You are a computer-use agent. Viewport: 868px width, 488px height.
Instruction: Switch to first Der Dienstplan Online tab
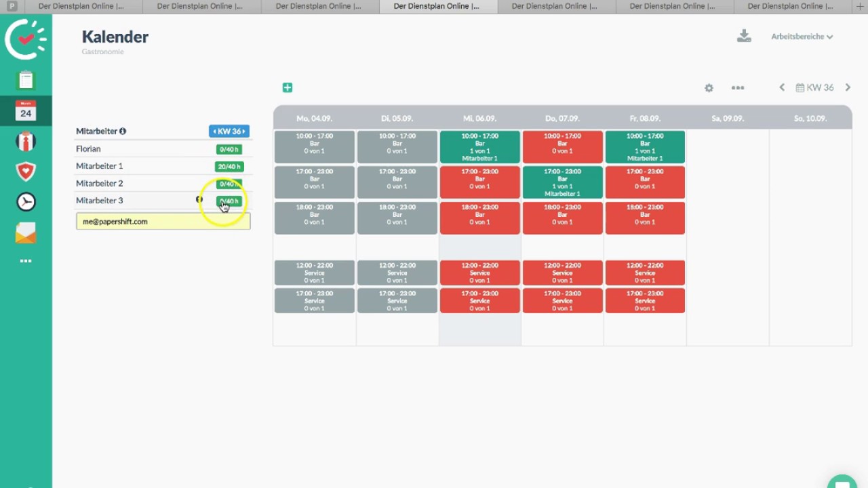coord(81,6)
